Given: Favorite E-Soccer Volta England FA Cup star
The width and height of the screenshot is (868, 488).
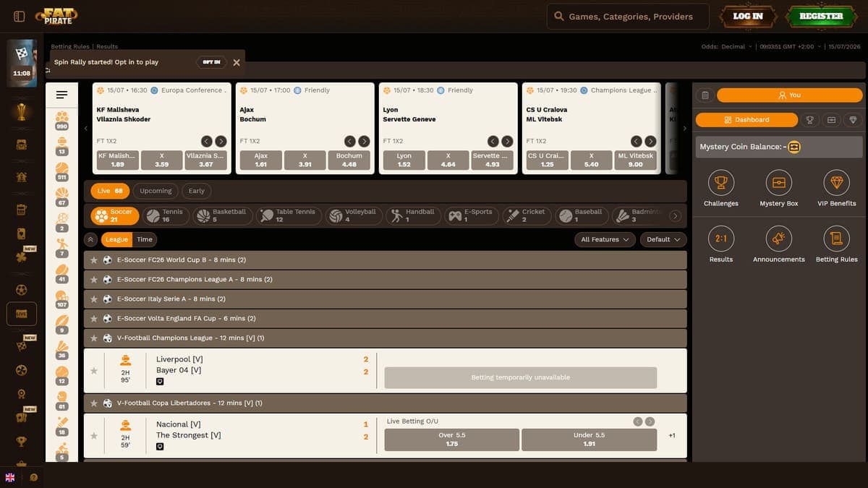Looking at the screenshot, I should tap(93, 319).
